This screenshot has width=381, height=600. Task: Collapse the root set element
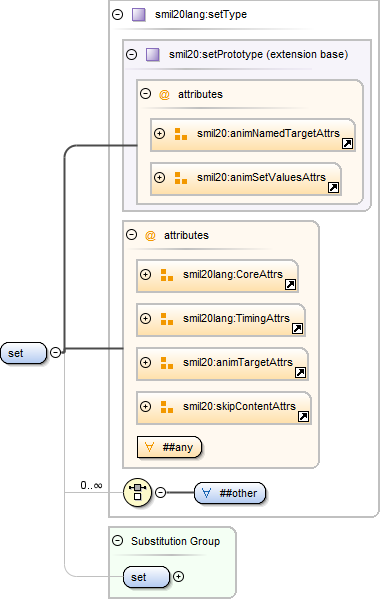click(x=55, y=352)
